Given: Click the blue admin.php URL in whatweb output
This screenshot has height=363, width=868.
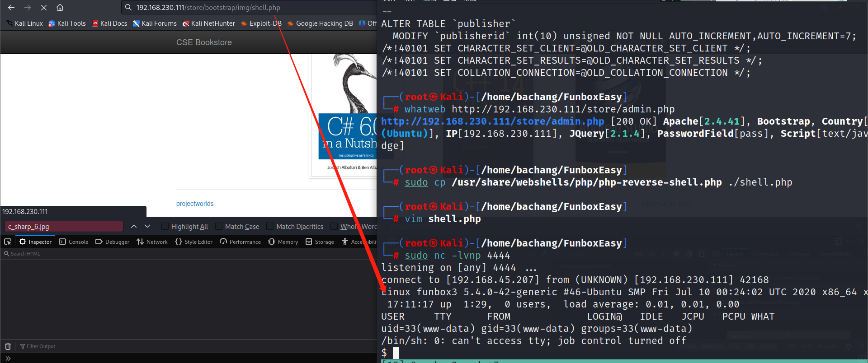Looking at the screenshot, I should pos(492,121).
